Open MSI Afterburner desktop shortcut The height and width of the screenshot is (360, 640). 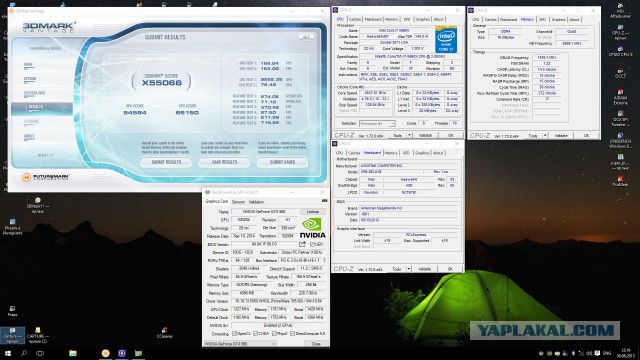[620, 11]
